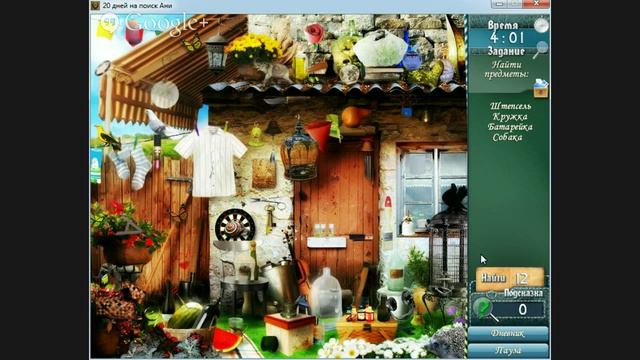The image size is (640, 360).
Task: Click the white mail slot on the door
Action: click(327, 242)
